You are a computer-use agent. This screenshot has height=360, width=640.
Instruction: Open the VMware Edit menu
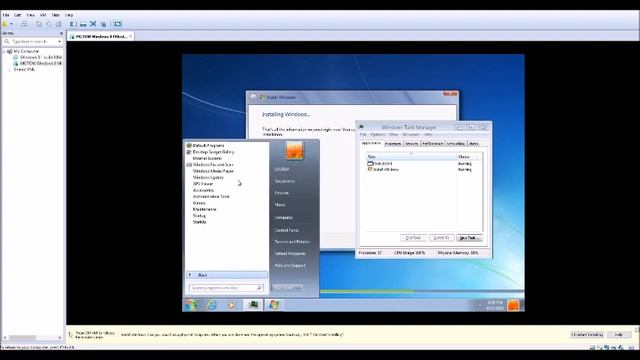18,15
